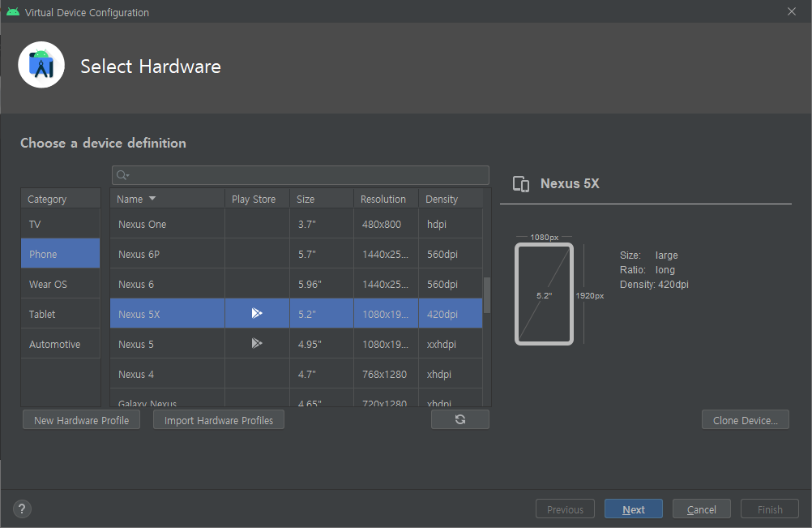The image size is (812, 528).
Task: Click the Play Store icon in Nexus 5 row
Action: [257, 343]
